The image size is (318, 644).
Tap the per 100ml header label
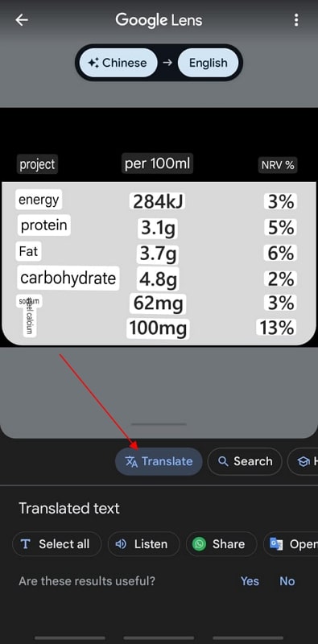(x=157, y=164)
